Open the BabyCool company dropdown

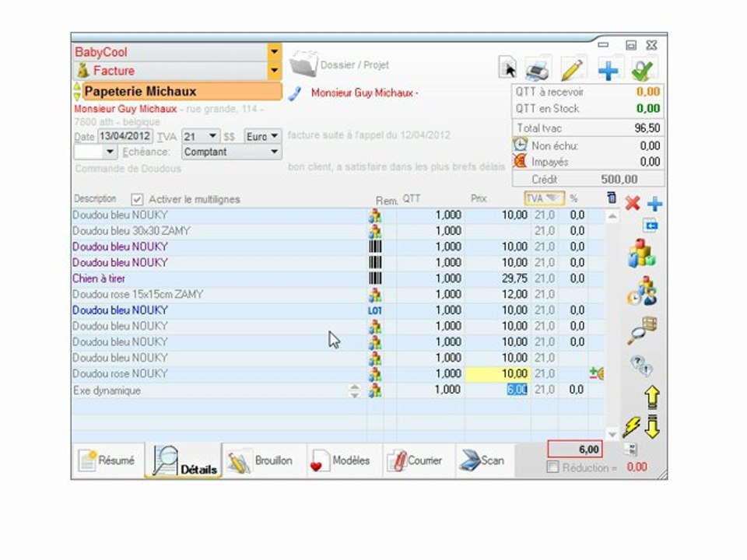tap(274, 51)
